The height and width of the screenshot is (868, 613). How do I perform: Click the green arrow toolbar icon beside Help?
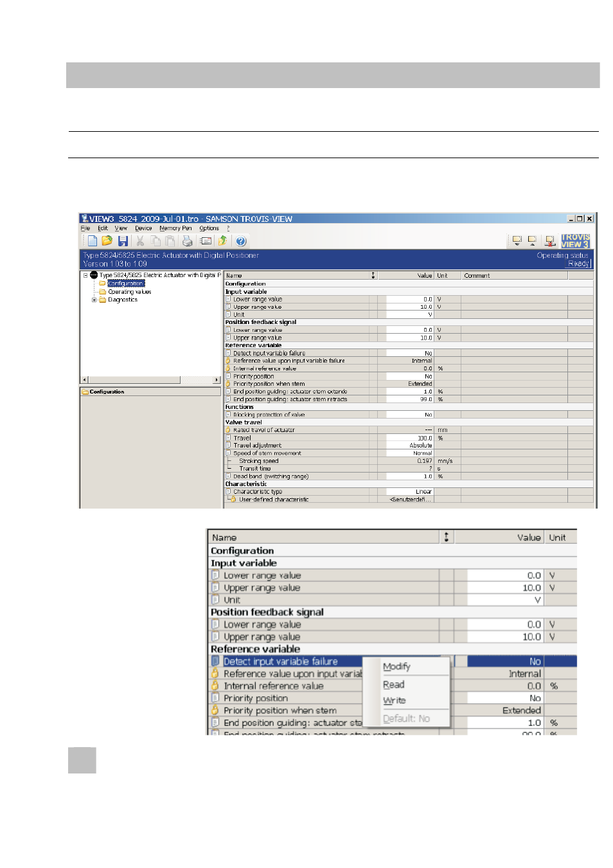click(223, 241)
